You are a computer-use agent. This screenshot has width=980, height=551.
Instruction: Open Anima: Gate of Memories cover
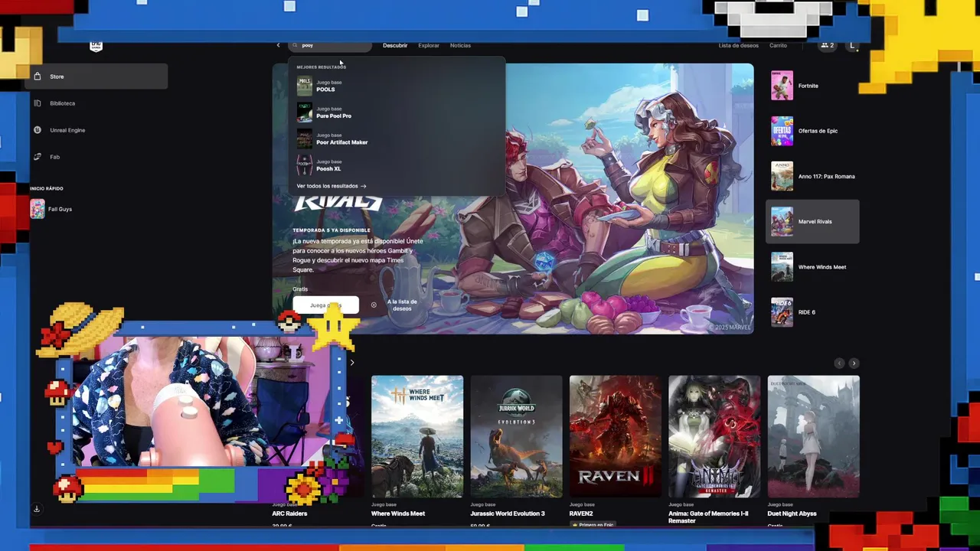[714, 436]
